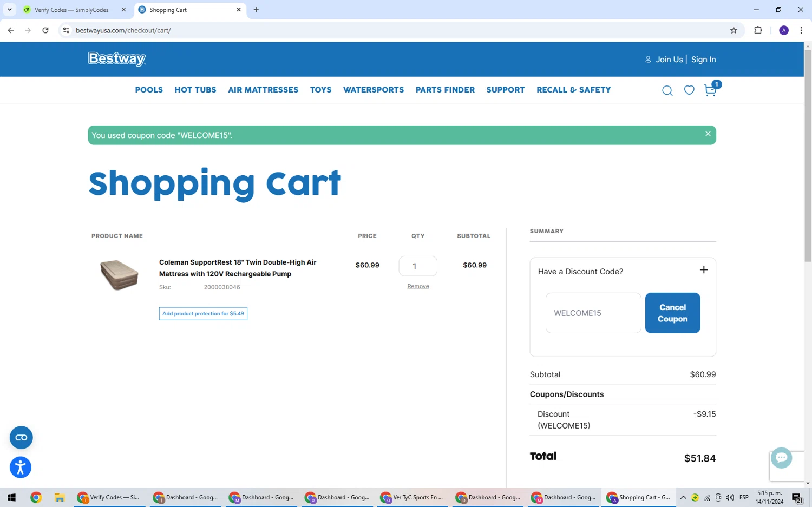Open the Chrome three-dot menu
The width and height of the screenshot is (812, 507).
(x=801, y=30)
